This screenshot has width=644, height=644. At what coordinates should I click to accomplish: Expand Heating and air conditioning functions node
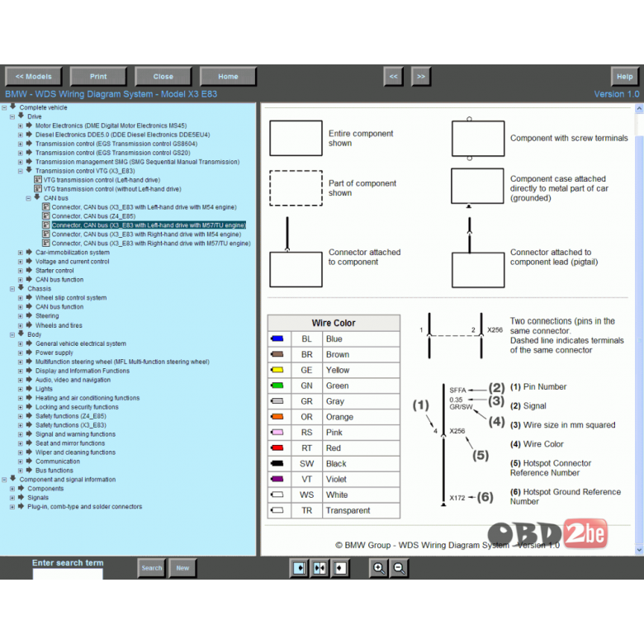(x=20, y=398)
